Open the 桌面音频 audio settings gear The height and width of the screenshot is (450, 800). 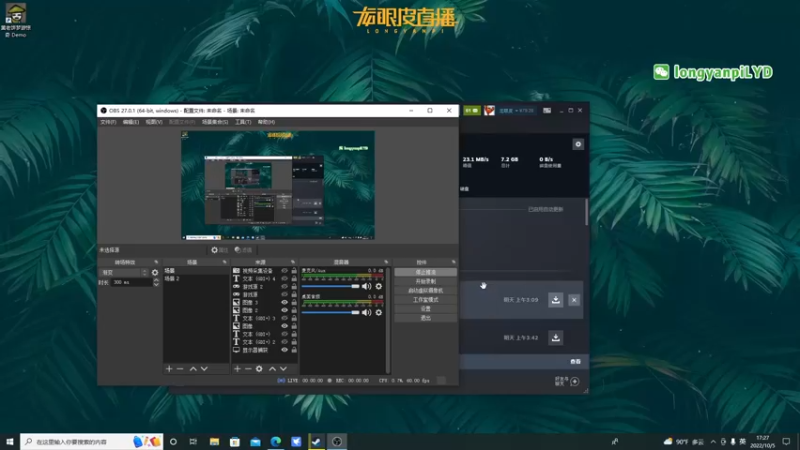pyautogui.click(x=379, y=312)
